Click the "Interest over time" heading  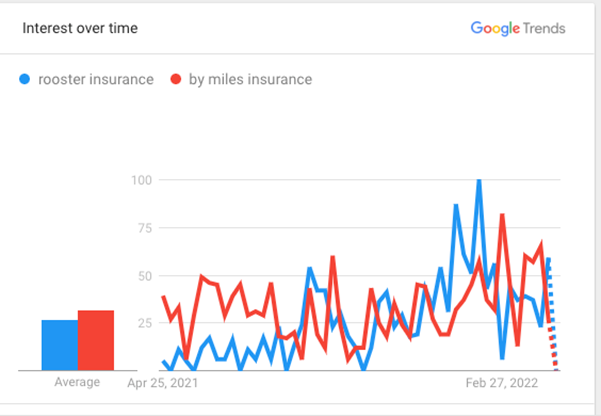pyautogui.click(x=80, y=28)
